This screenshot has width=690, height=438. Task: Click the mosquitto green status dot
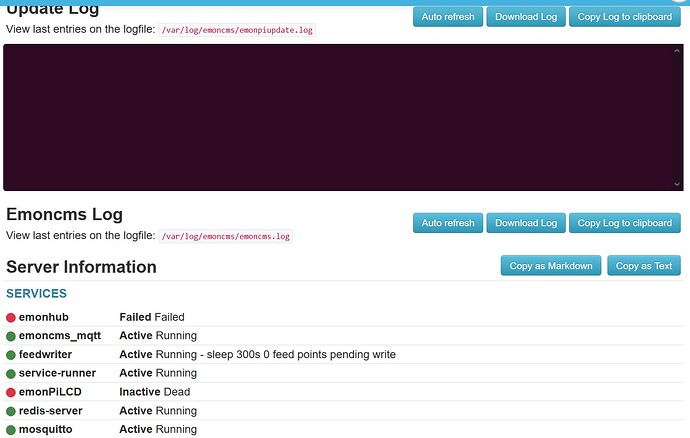[11, 430]
